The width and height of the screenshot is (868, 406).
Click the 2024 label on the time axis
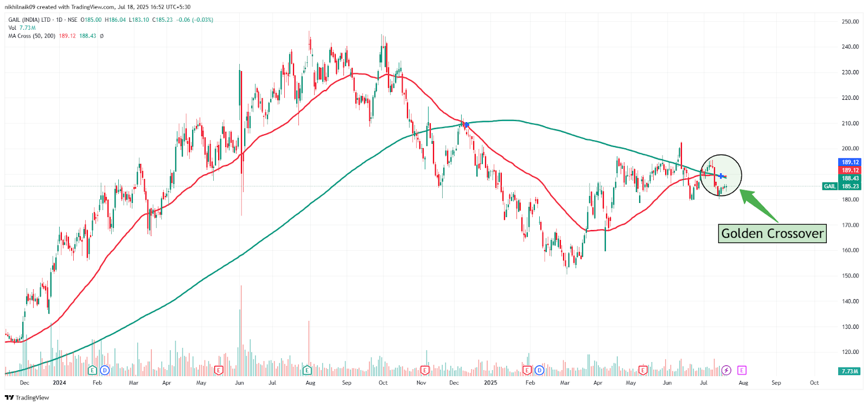click(x=59, y=383)
